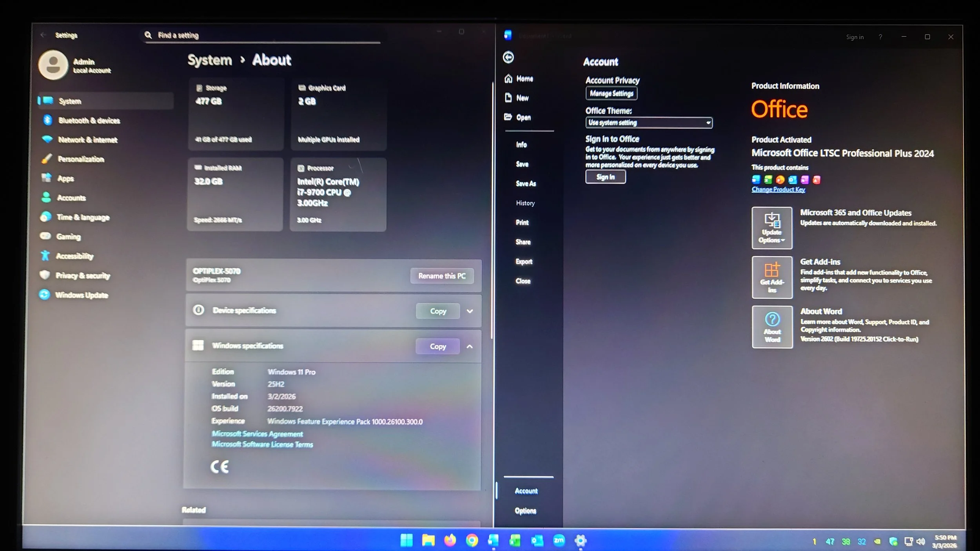This screenshot has width=980, height=551.
Task: Open Outlook from the taskbar
Action: [537, 541]
